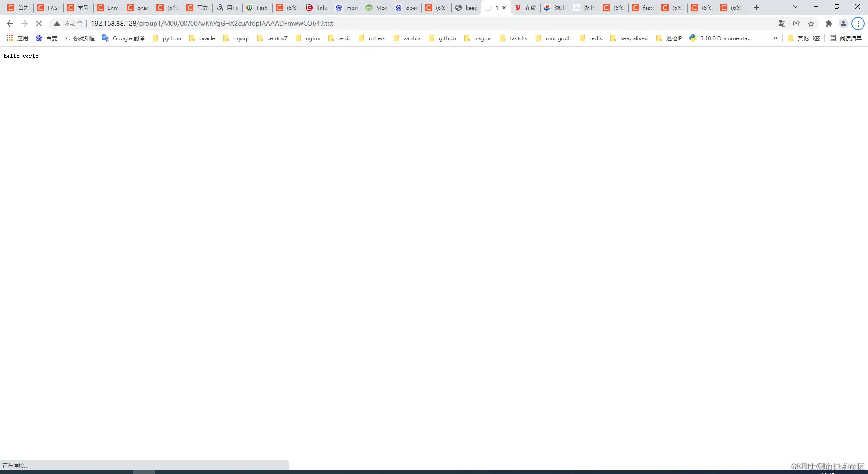Screen dimensions: 868x474
Task: Expand the tab search chevron
Action: pyautogui.click(x=795, y=7)
